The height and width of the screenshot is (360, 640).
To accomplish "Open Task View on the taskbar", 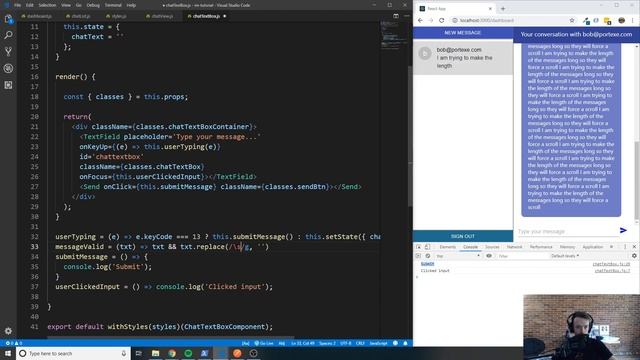I will 139,353.
